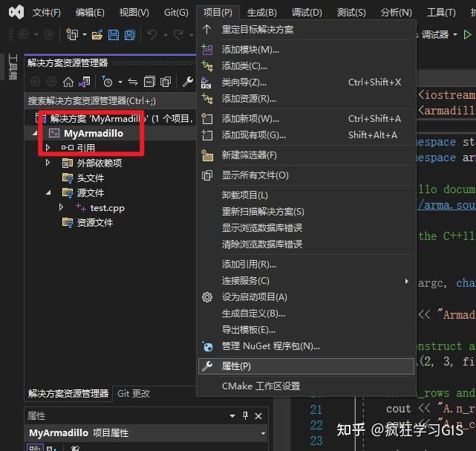Click the green start debugging arrow
The width and height of the screenshot is (476, 451).
click(x=467, y=35)
